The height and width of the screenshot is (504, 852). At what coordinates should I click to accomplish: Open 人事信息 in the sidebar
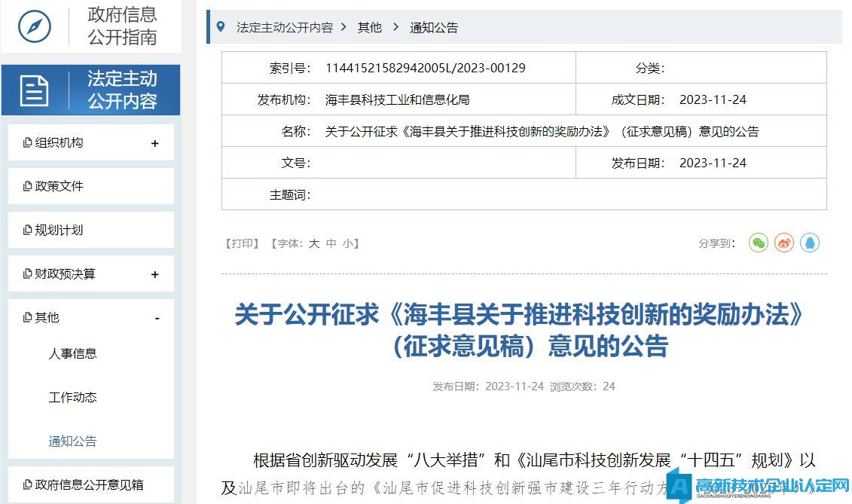click(x=73, y=353)
